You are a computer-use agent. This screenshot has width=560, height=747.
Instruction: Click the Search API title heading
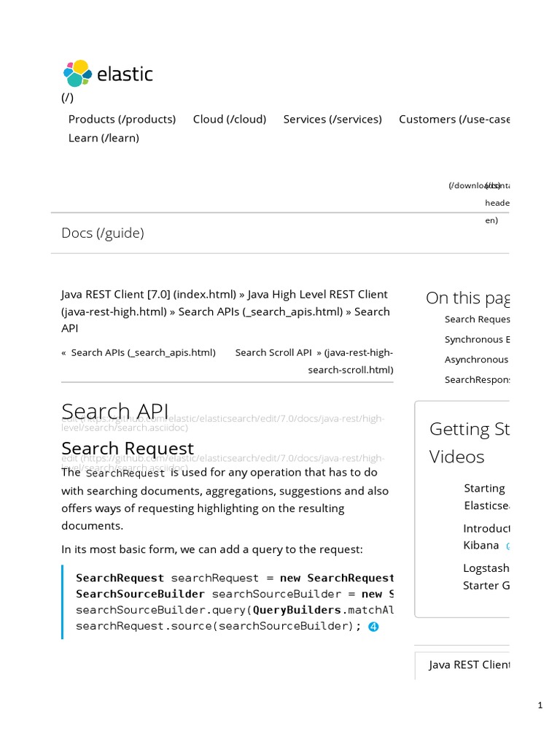[114, 411]
